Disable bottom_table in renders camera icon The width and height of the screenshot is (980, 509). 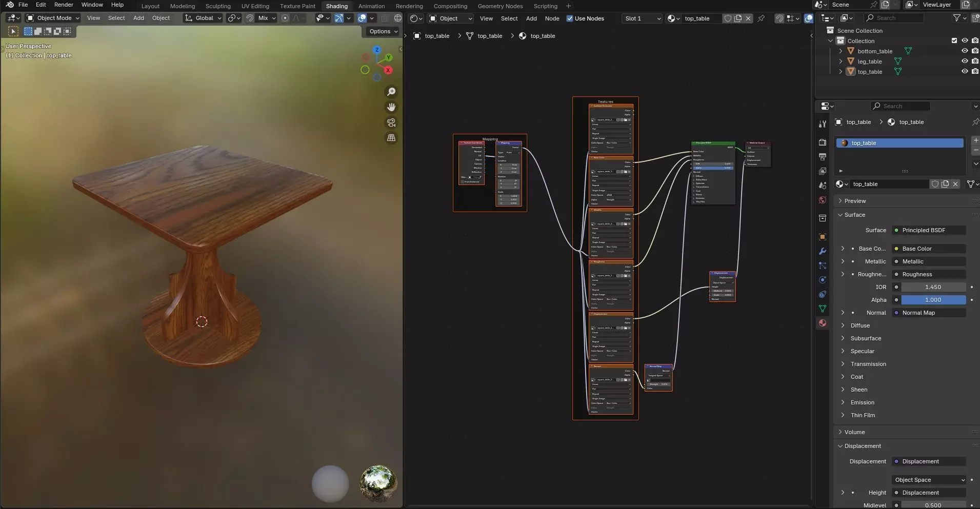(975, 51)
